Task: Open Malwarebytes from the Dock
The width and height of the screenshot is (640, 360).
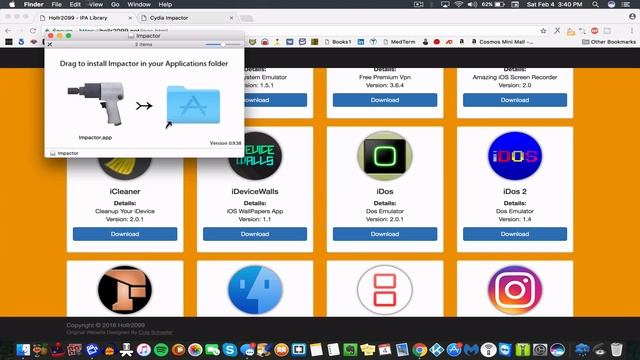Action: click(x=471, y=350)
